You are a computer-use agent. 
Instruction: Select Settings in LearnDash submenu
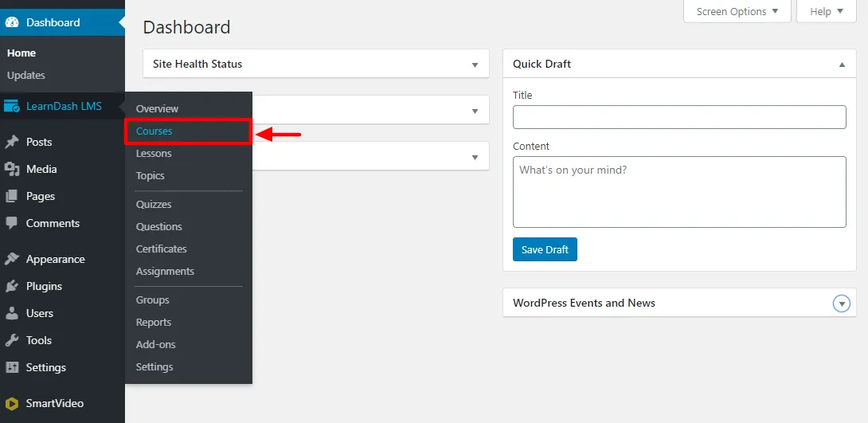(154, 367)
